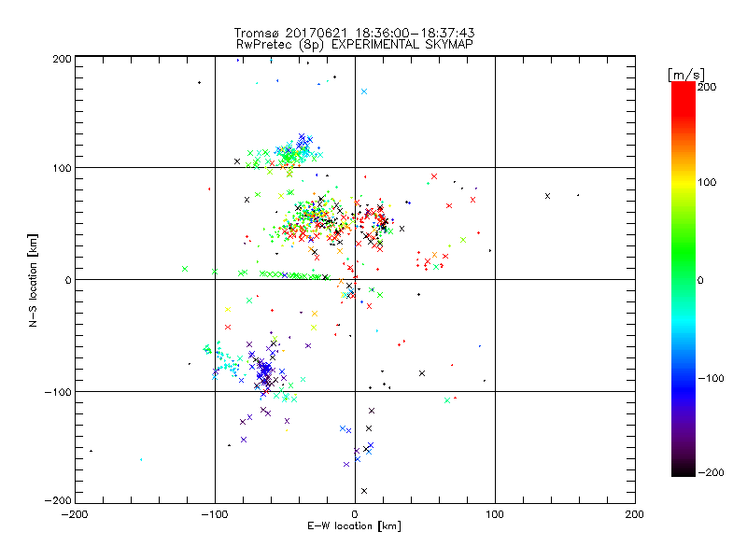Image resolution: width=747 pixels, height=560 pixels.
Task: Click the x-axis tick label '100'
Action: point(495,514)
